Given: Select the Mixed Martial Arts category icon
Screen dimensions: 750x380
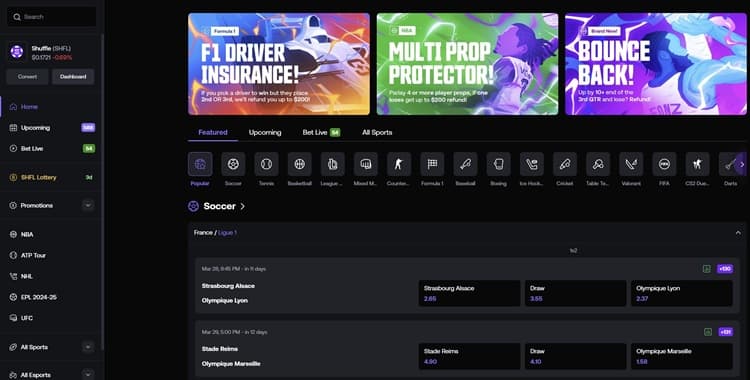Looking at the screenshot, I should pyautogui.click(x=366, y=164).
